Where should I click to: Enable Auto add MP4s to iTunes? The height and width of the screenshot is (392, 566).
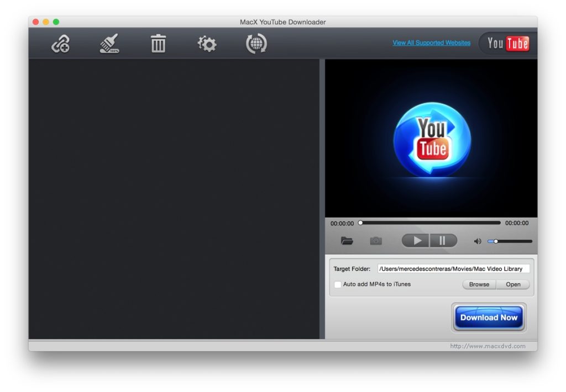(338, 284)
